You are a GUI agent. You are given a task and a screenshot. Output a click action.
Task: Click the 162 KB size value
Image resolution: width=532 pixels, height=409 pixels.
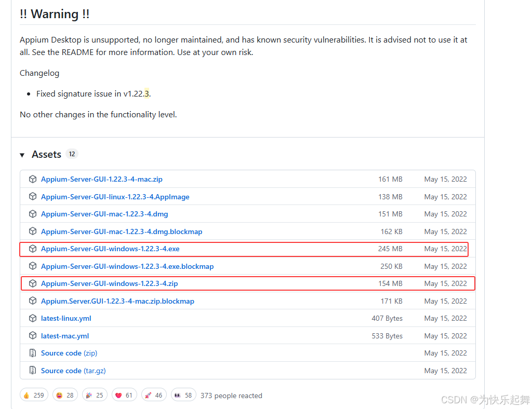pos(392,232)
